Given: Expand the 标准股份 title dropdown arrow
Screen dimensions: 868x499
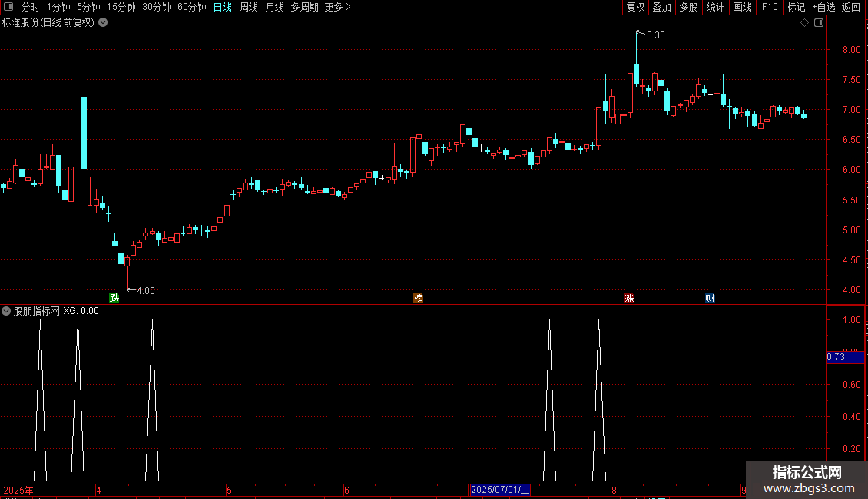Looking at the screenshot, I should [103, 23].
